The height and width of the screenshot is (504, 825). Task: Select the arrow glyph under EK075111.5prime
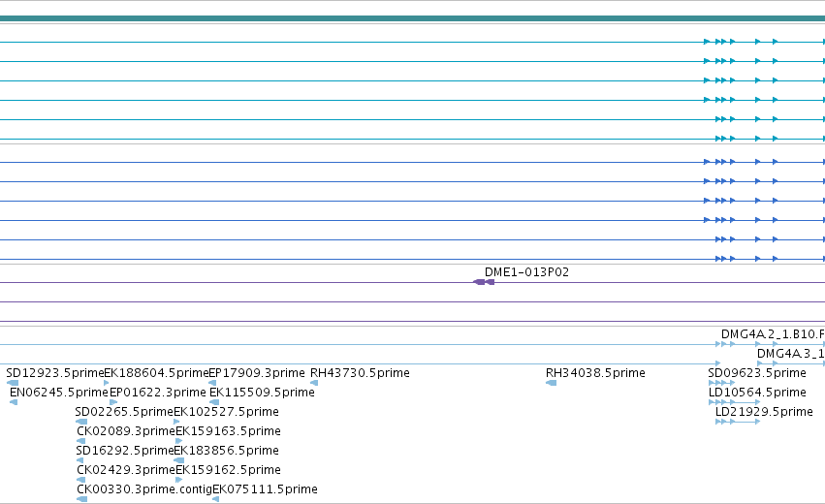click(x=216, y=500)
